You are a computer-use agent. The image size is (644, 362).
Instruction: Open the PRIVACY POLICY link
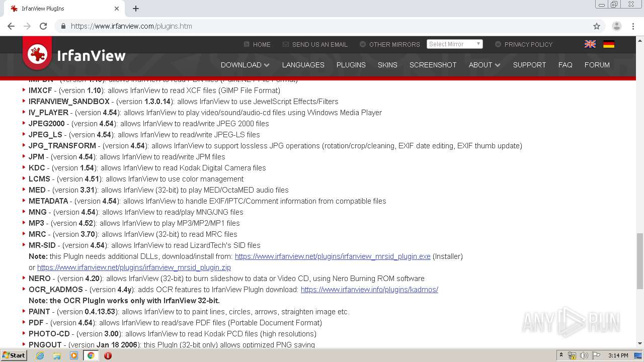(524, 44)
